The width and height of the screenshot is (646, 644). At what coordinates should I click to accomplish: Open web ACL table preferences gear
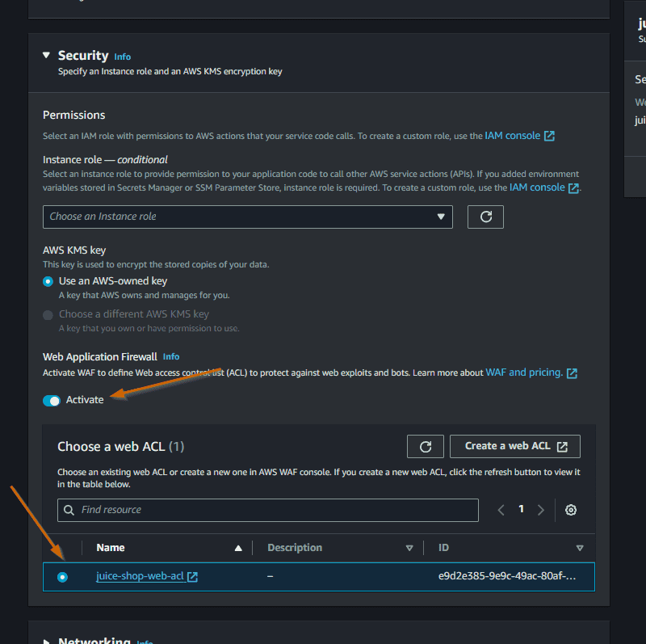(x=571, y=510)
